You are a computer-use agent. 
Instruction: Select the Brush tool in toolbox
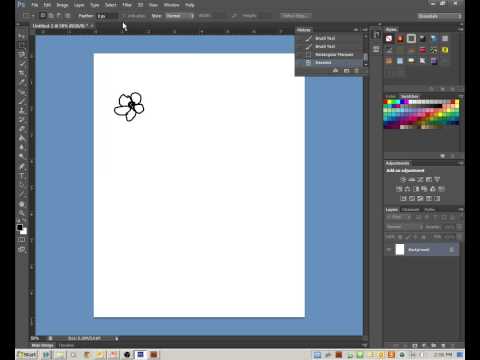[x=22, y=101]
